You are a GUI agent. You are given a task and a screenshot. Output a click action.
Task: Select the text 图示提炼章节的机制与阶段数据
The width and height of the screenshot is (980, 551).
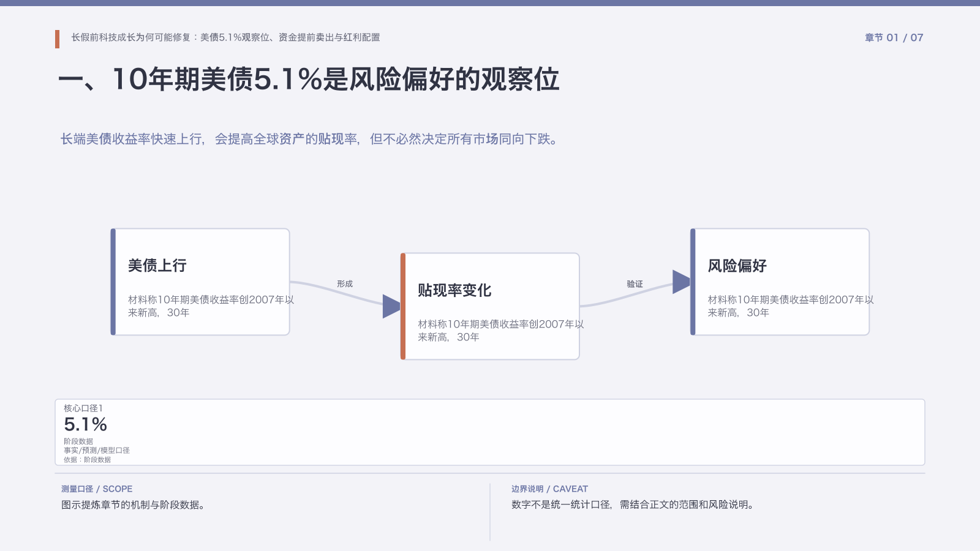[133, 505]
